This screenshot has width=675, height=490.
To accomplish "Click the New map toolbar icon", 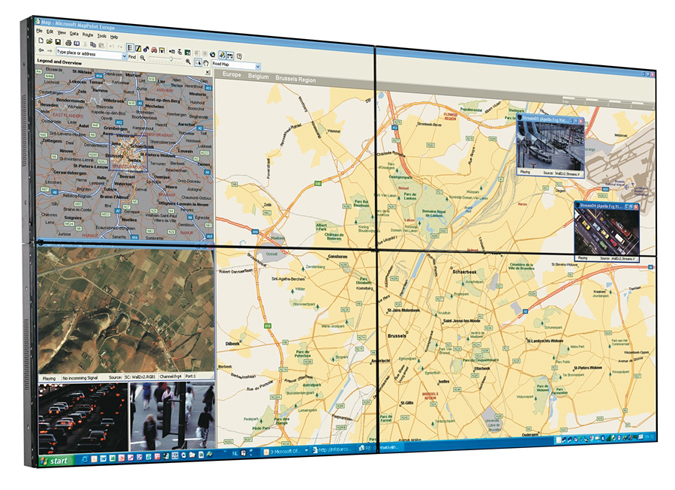I will click(43, 43).
